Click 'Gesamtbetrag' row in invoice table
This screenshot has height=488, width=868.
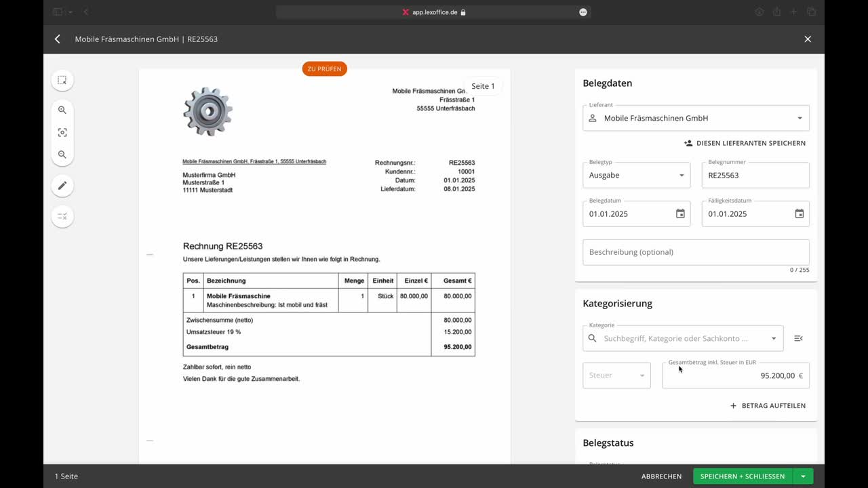(329, 347)
